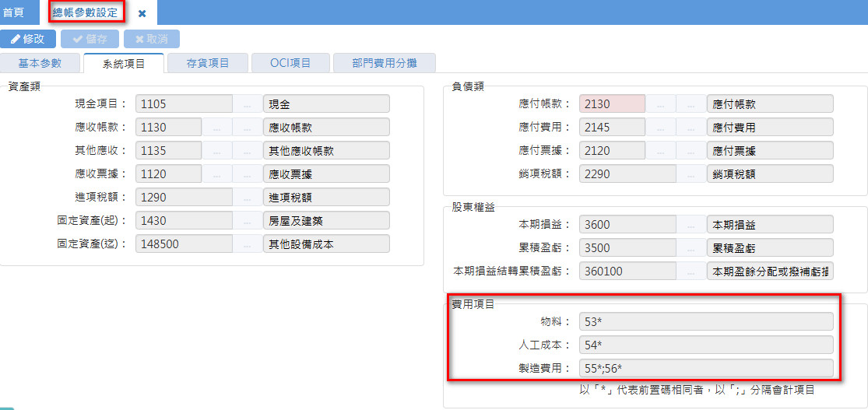868x410 pixels.
Task: Open lookup button next to 進項稅額 field
Action: pos(248,198)
